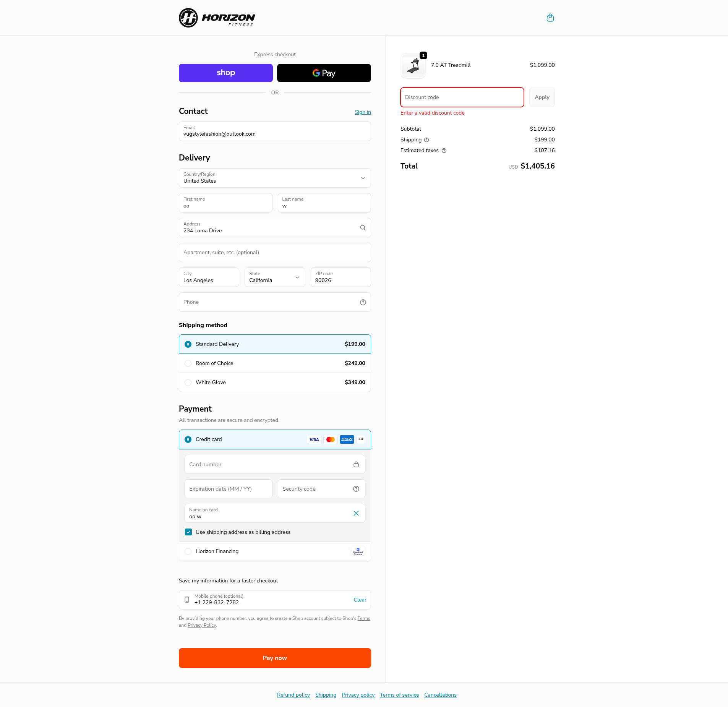Show the +4 additional card types
The image size is (728, 707).
360,439
